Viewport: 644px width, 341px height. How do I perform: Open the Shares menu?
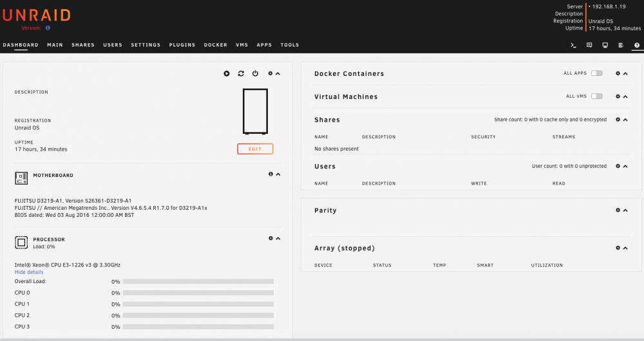click(83, 45)
